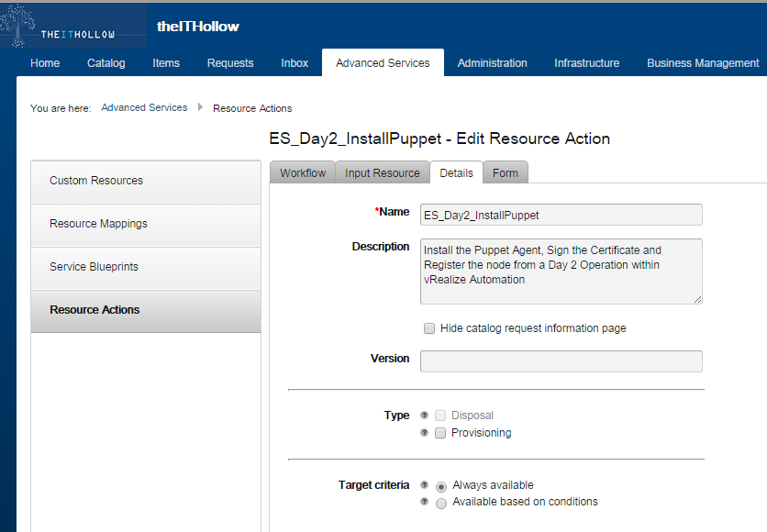
Task: Check the Provisioning type checkbox
Action: coord(440,433)
